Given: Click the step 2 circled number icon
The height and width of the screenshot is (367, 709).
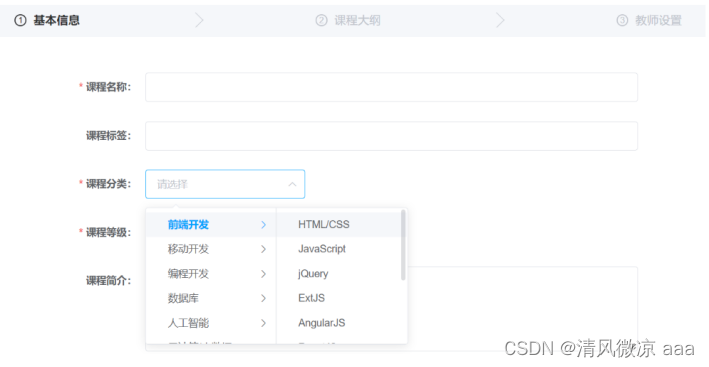Looking at the screenshot, I should click(321, 20).
